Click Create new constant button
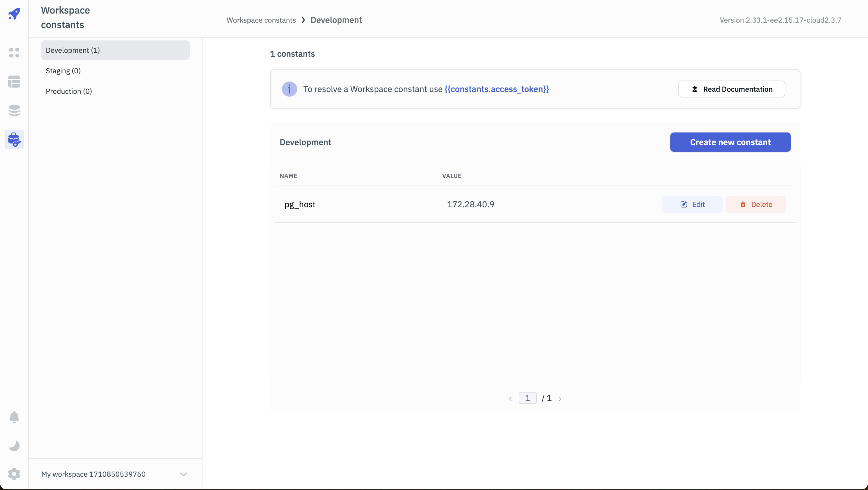The height and width of the screenshot is (490, 868). 730,142
